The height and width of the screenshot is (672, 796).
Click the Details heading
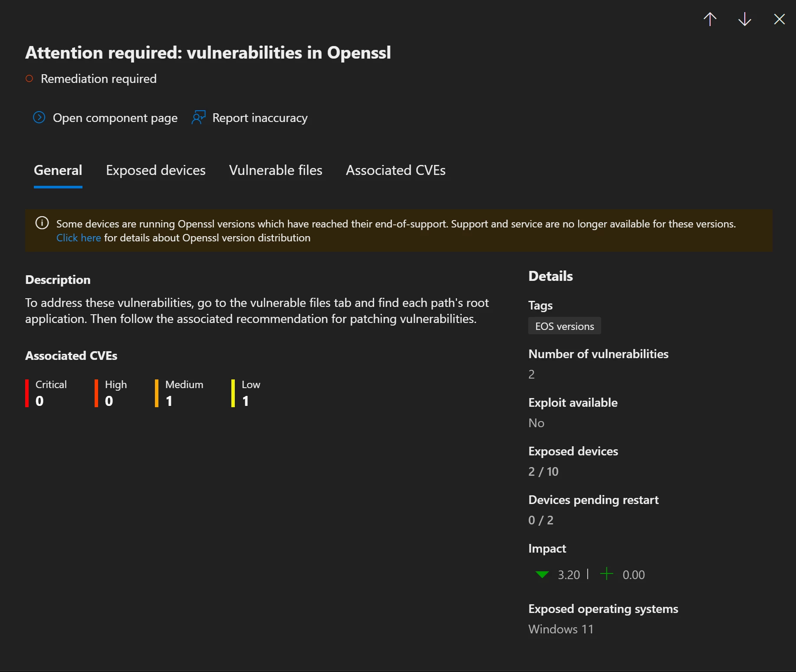[551, 276]
